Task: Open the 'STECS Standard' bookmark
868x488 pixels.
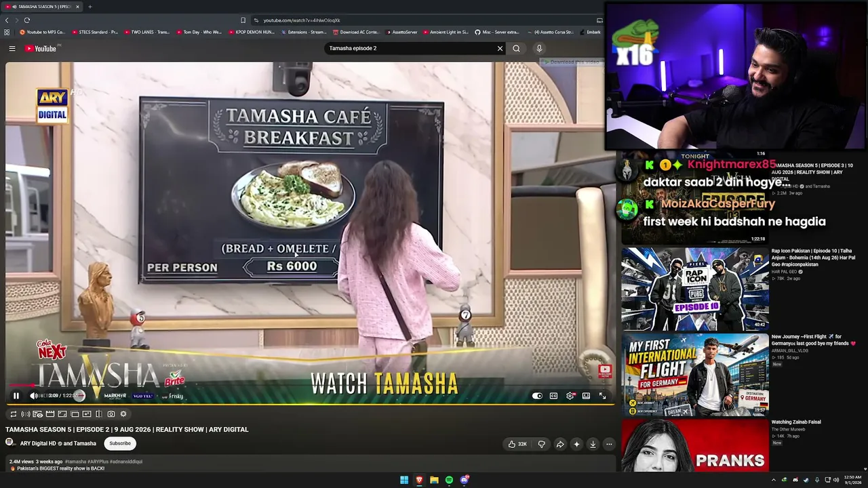Action: (x=95, y=32)
